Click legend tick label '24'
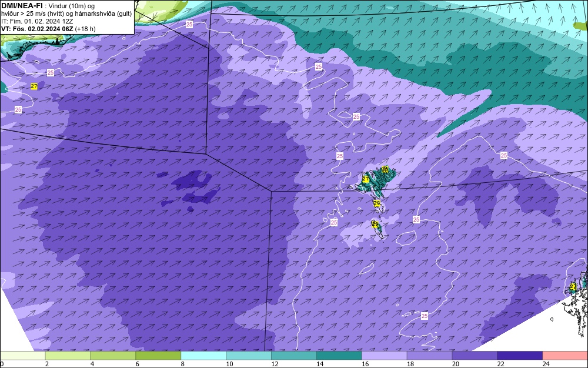This screenshot has width=588, height=368. pyautogui.click(x=546, y=364)
